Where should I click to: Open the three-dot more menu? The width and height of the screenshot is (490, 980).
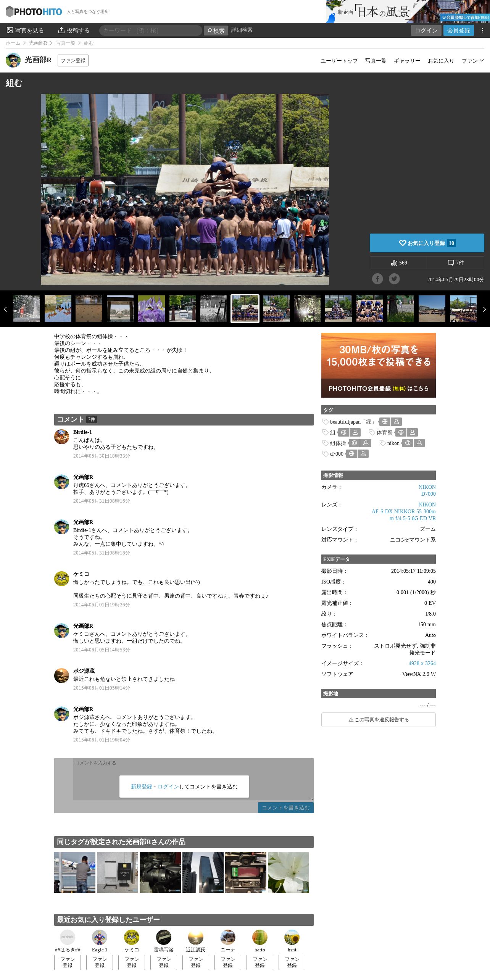(x=482, y=31)
